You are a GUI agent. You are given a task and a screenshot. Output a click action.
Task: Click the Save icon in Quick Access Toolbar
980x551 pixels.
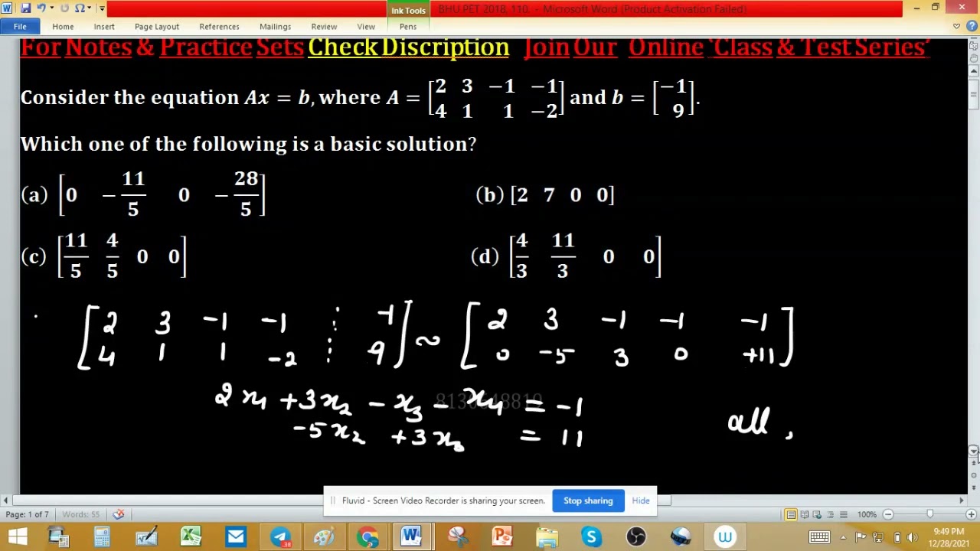coord(25,8)
